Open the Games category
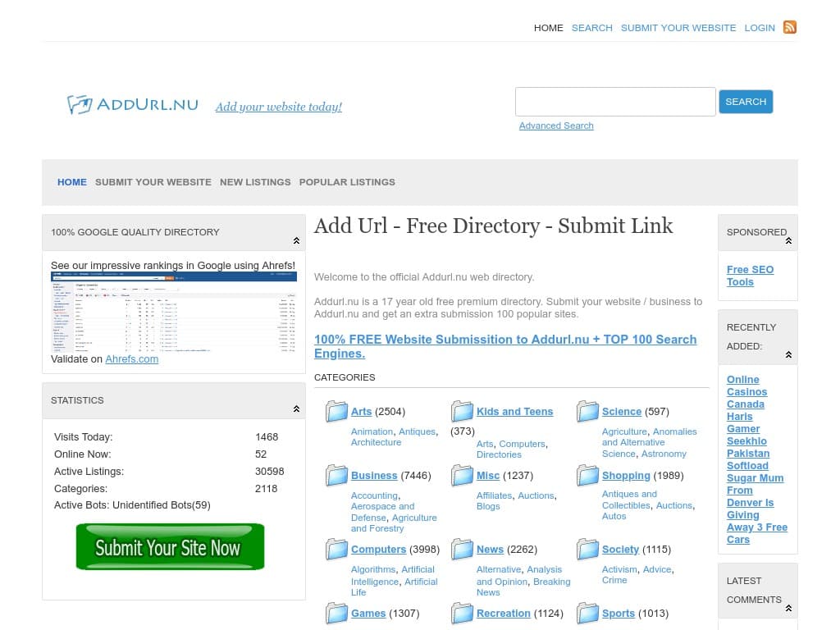Image resolution: width=840 pixels, height=630 pixels. click(368, 613)
